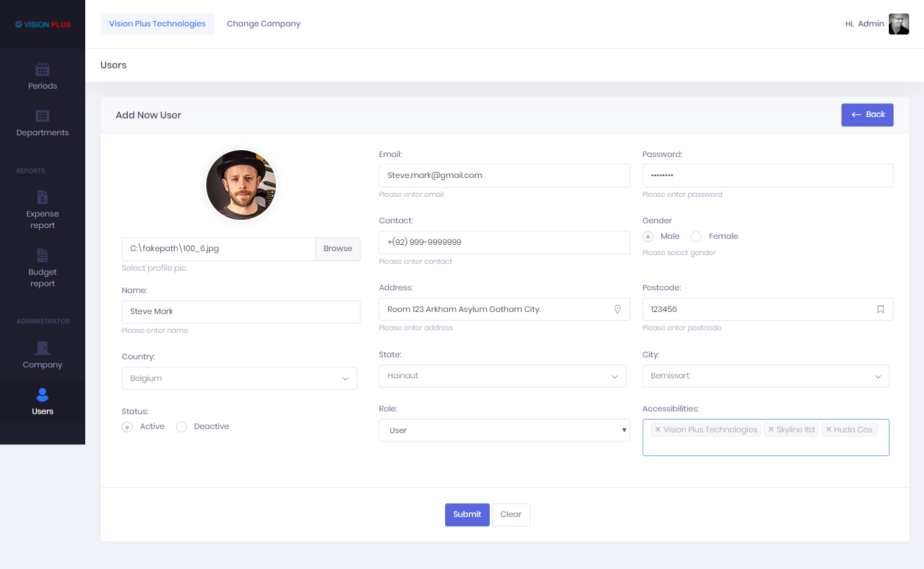Click the Departments list icon

[x=43, y=116]
